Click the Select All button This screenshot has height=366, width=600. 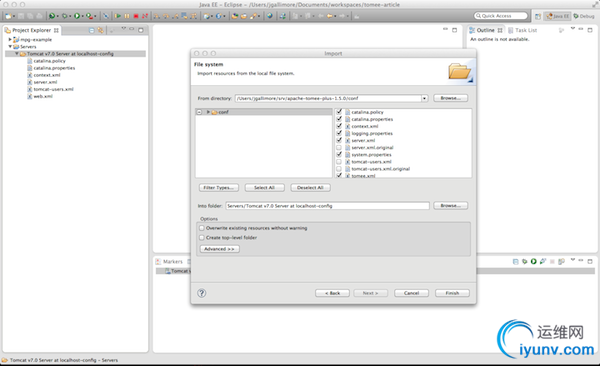(x=264, y=188)
